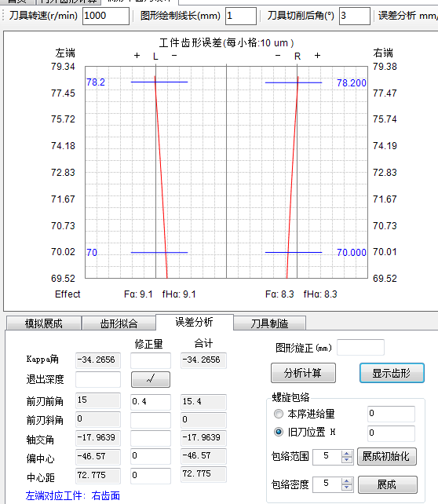Select the 误差分析 tab
Viewport: 438px width, 504px height.
[194, 322]
